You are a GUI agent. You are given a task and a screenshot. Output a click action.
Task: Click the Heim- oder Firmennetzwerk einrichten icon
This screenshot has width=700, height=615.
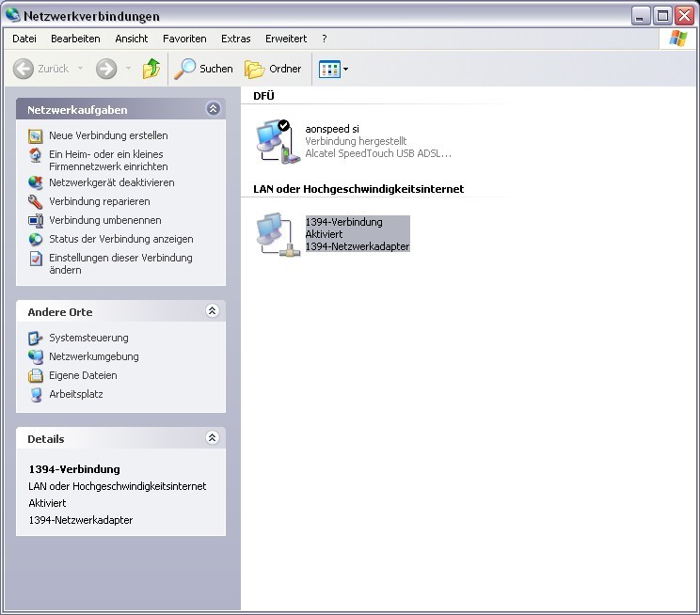tap(35, 155)
